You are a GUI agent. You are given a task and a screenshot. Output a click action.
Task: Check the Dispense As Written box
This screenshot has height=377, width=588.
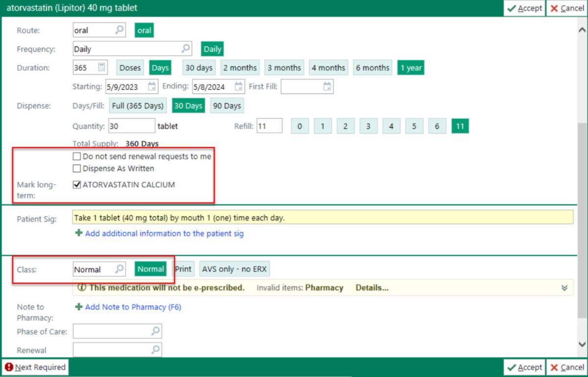click(76, 168)
